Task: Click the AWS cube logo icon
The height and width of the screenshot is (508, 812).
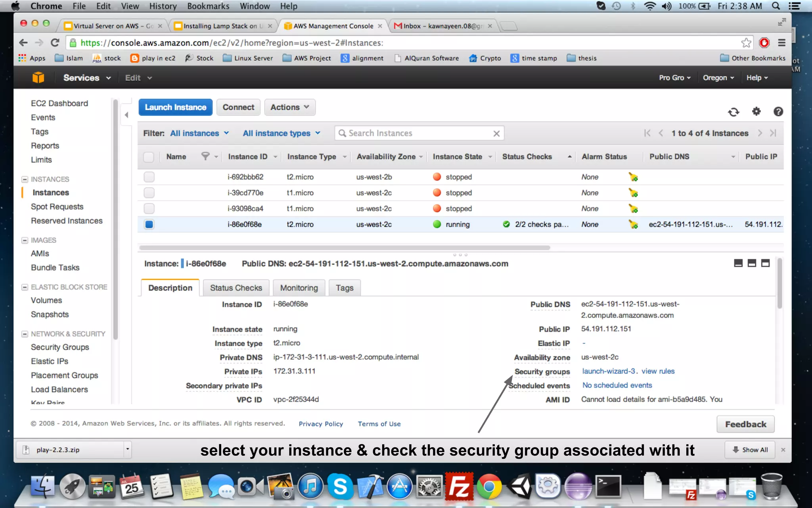Action: pos(38,77)
